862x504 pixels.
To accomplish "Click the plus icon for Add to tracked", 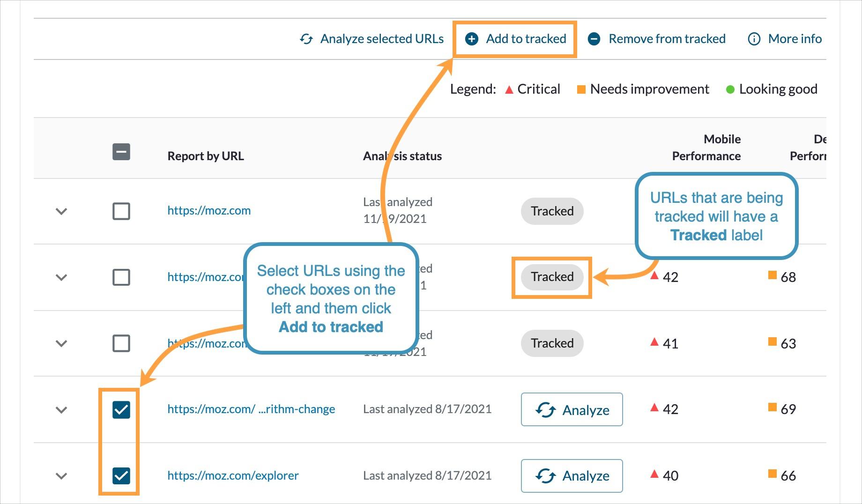I will pyautogui.click(x=471, y=39).
